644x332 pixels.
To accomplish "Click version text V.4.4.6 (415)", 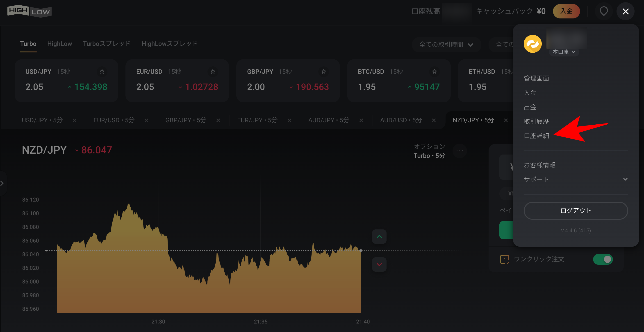I will (576, 230).
